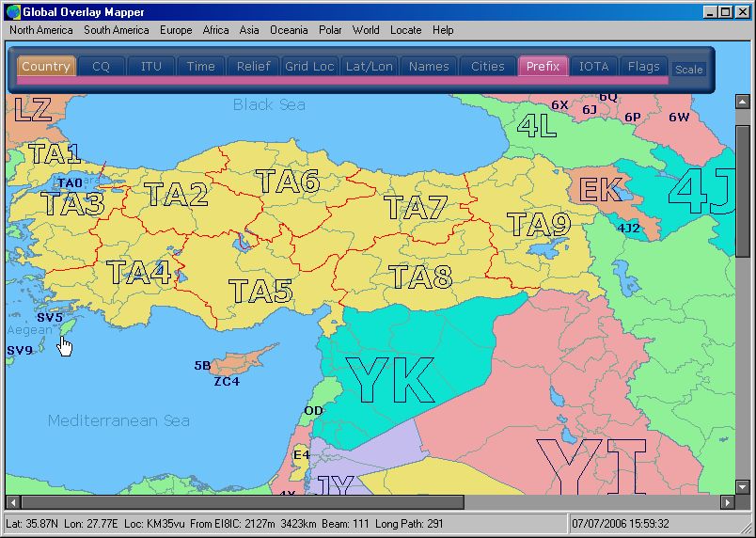
Task: Toggle the IOTA overlay
Action: point(593,66)
